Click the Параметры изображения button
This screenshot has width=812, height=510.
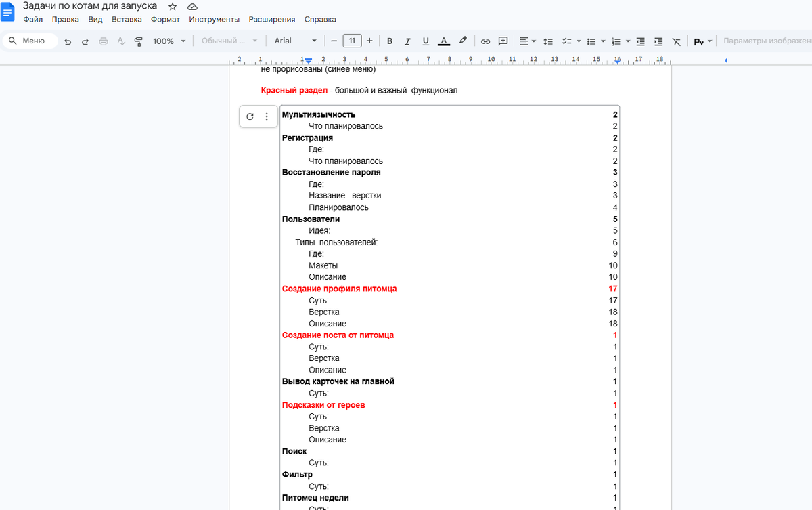766,41
